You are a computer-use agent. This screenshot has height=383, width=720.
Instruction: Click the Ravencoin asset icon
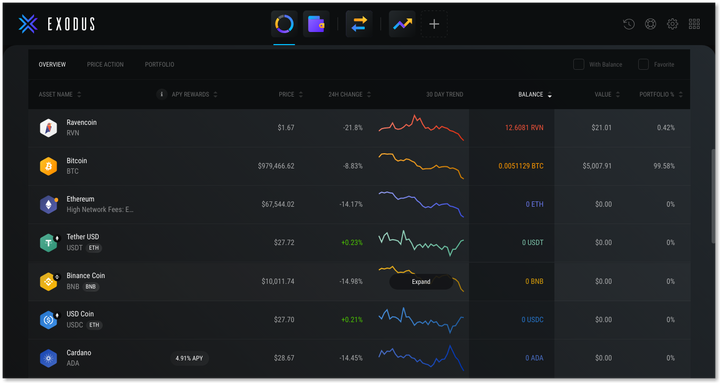(x=48, y=128)
